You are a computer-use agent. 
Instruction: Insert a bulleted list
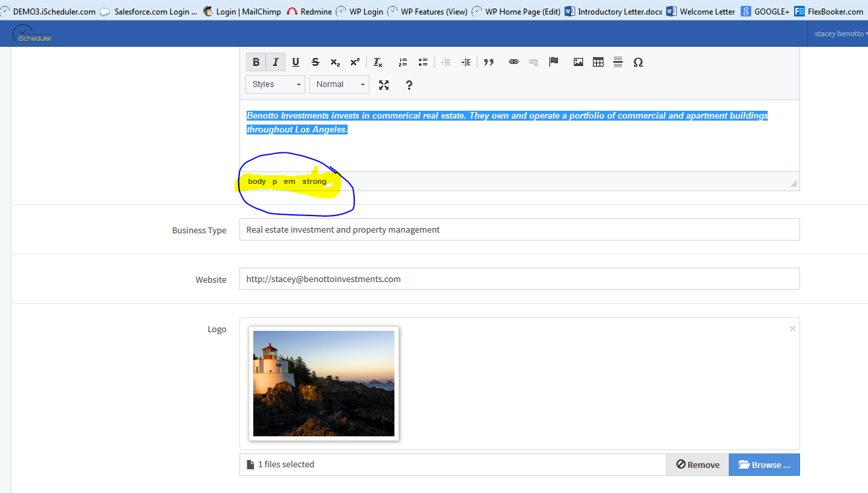coord(423,62)
